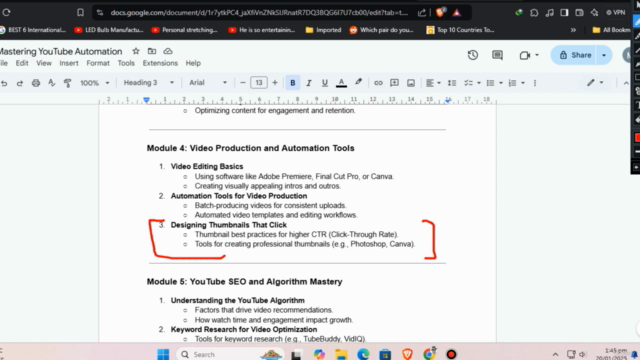Open 'Which pair do you...' bookmark
Image resolution: width=640 pixels, height=360 pixels.
point(381,30)
